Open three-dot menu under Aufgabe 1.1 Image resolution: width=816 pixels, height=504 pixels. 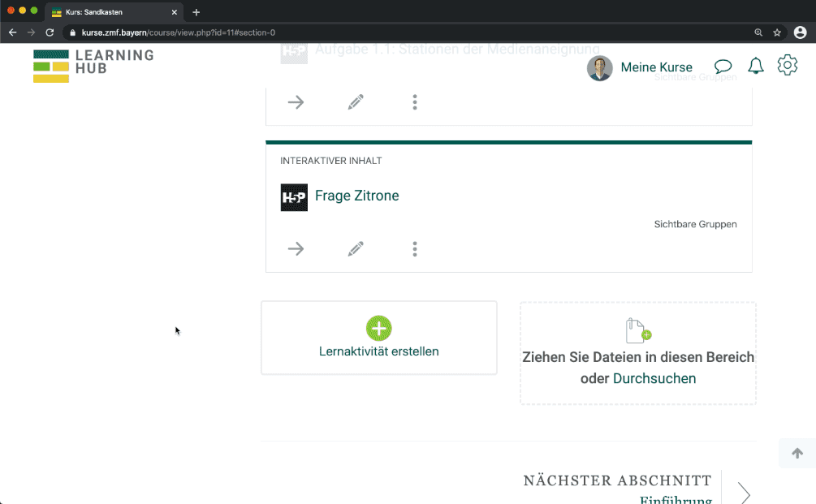pos(415,102)
